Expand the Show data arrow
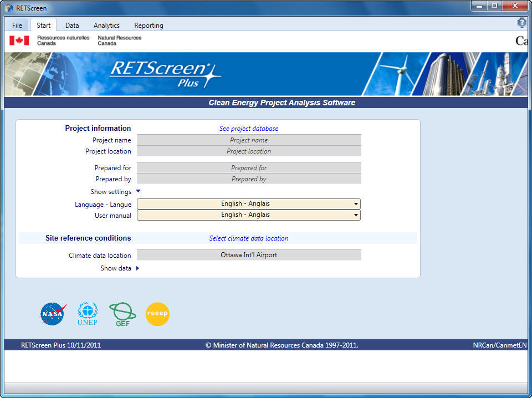 pyautogui.click(x=138, y=268)
